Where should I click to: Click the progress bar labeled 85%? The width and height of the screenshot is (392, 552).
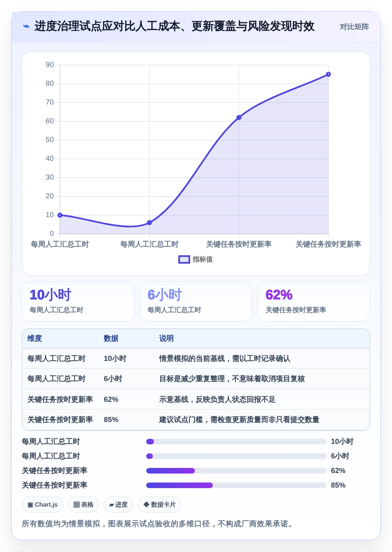(236, 485)
